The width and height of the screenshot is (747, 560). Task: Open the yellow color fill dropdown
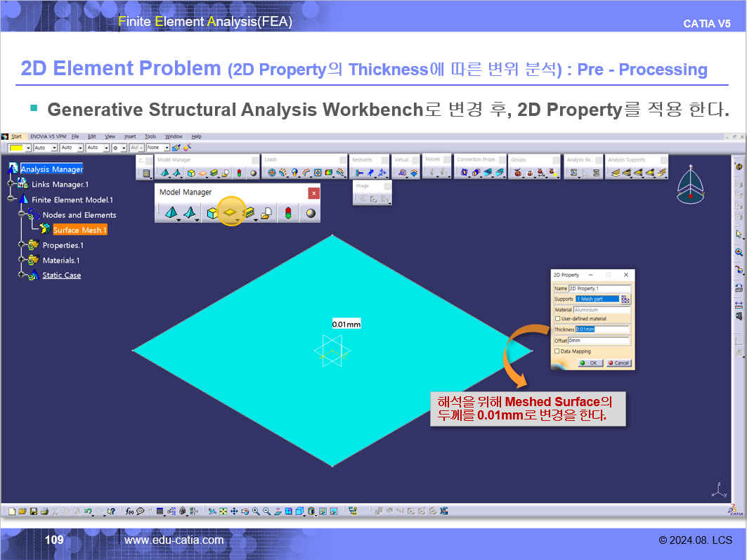[x=28, y=148]
